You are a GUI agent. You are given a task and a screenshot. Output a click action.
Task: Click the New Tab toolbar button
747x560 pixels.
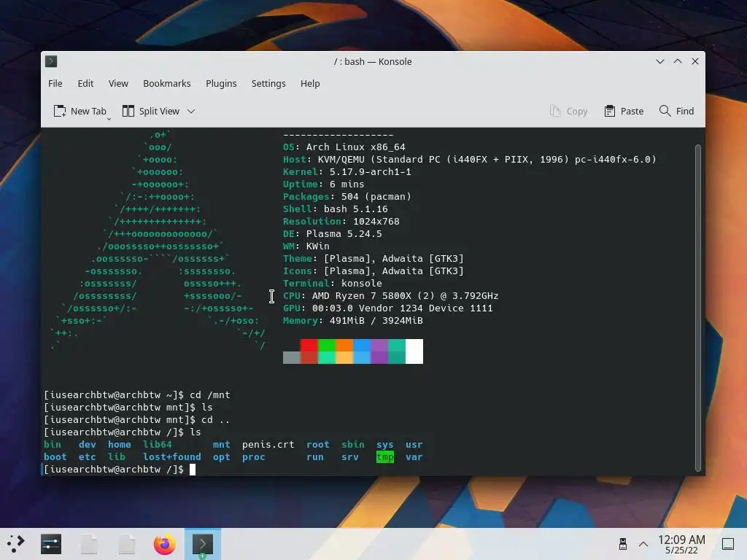80,111
